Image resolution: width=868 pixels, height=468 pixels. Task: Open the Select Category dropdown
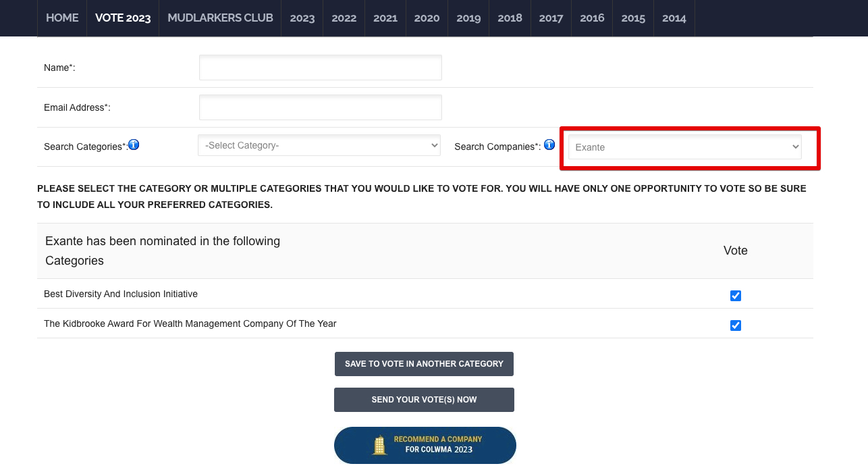click(x=319, y=145)
